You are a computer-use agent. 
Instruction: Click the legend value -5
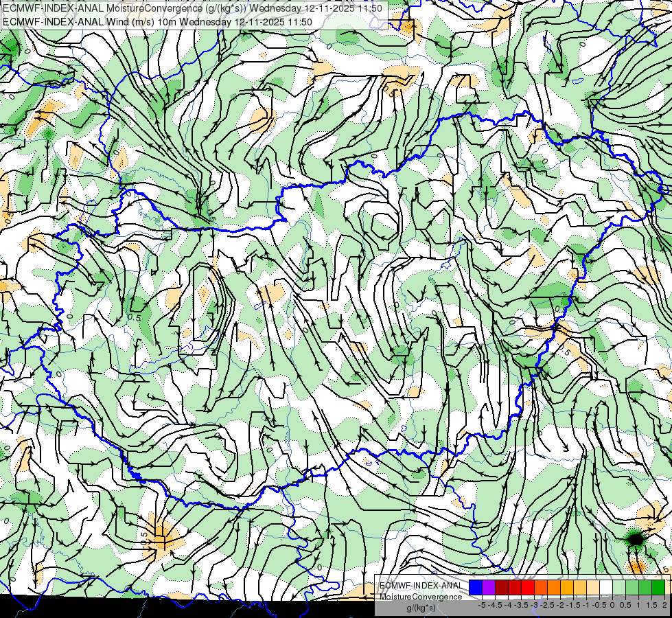[x=482, y=605]
